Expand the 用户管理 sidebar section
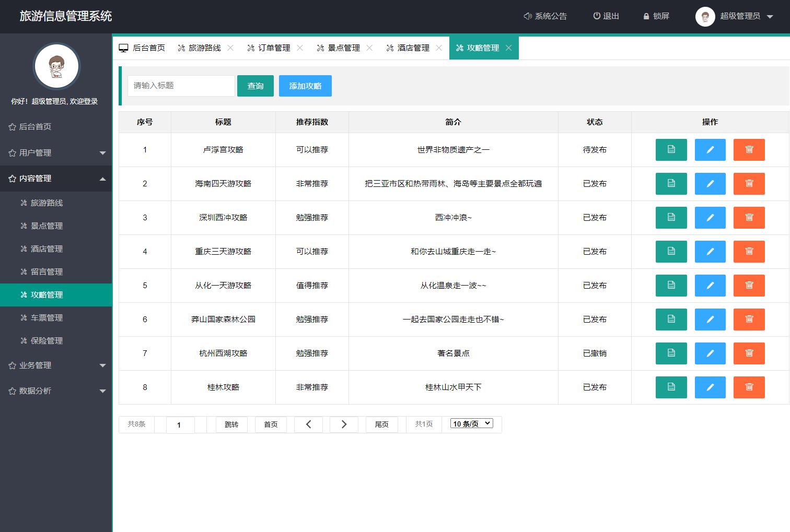This screenshot has height=532, width=790. [37, 152]
